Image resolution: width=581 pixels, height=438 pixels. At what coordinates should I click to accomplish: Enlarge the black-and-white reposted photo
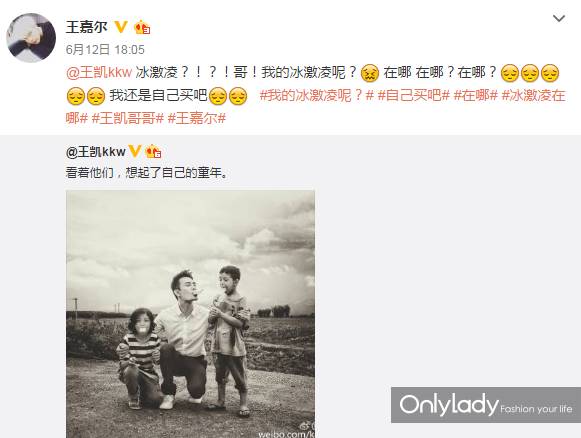(x=190, y=314)
